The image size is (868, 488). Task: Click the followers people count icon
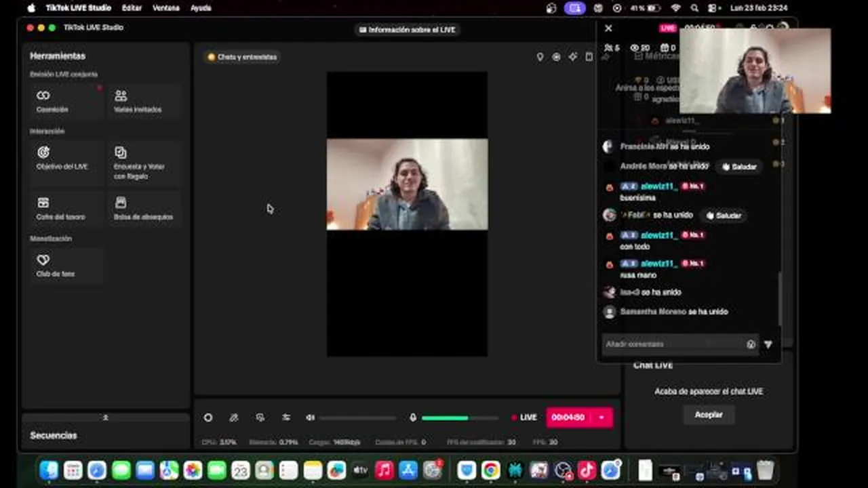pyautogui.click(x=608, y=48)
